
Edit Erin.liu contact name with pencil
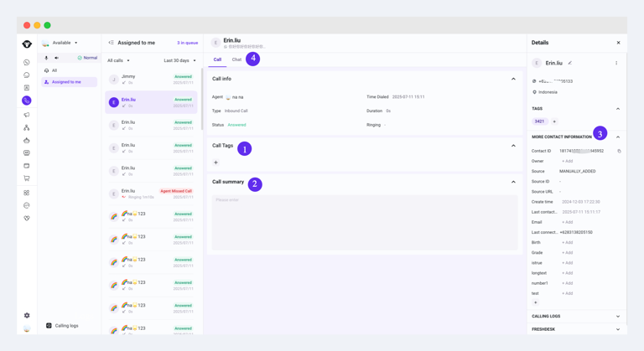[570, 63]
